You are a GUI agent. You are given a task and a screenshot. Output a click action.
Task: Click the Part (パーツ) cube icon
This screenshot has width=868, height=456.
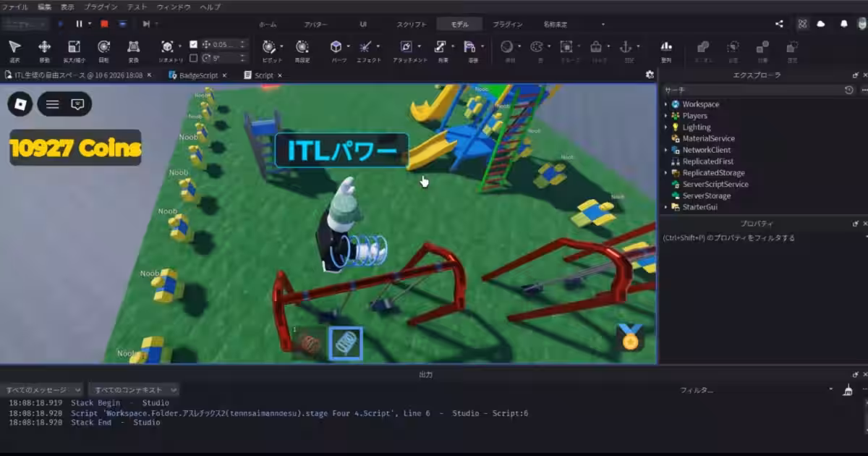336,47
